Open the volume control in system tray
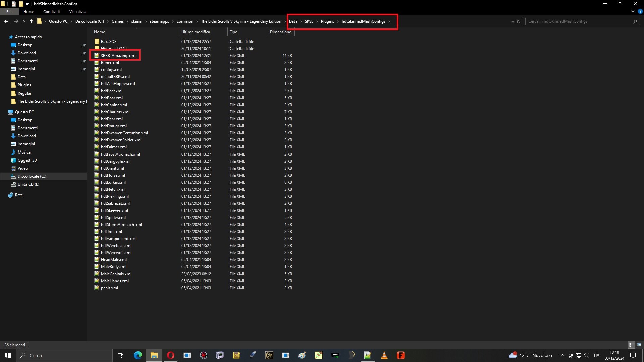 tap(586, 355)
